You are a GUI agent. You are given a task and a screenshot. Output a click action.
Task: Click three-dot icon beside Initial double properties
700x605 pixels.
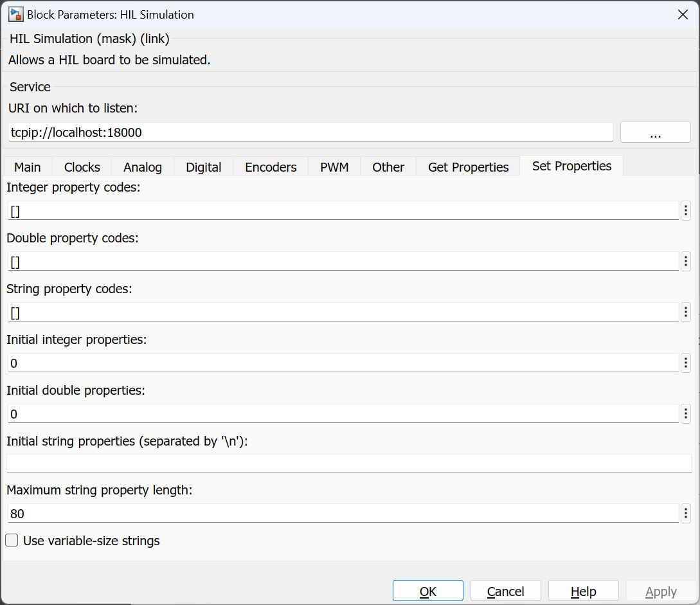coord(685,414)
